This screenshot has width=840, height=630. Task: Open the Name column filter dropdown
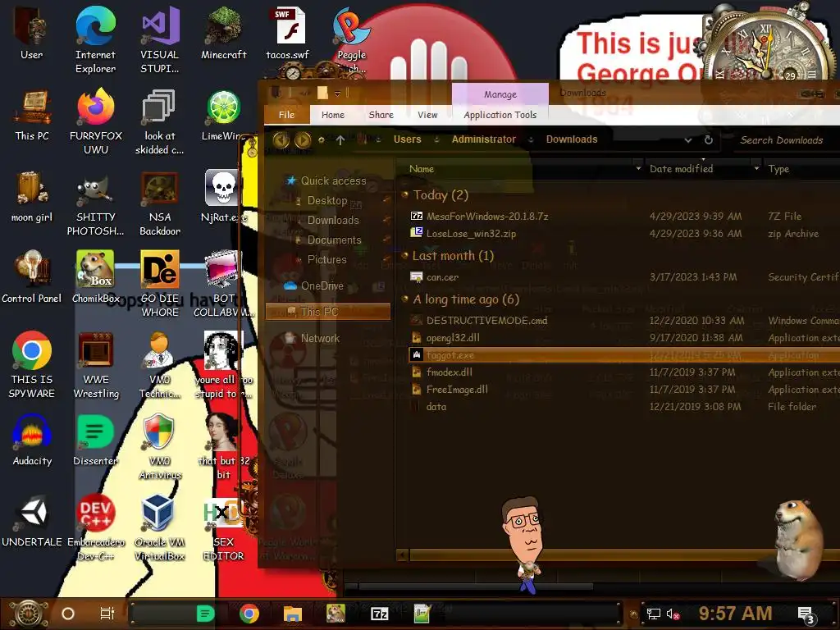point(638,169)
